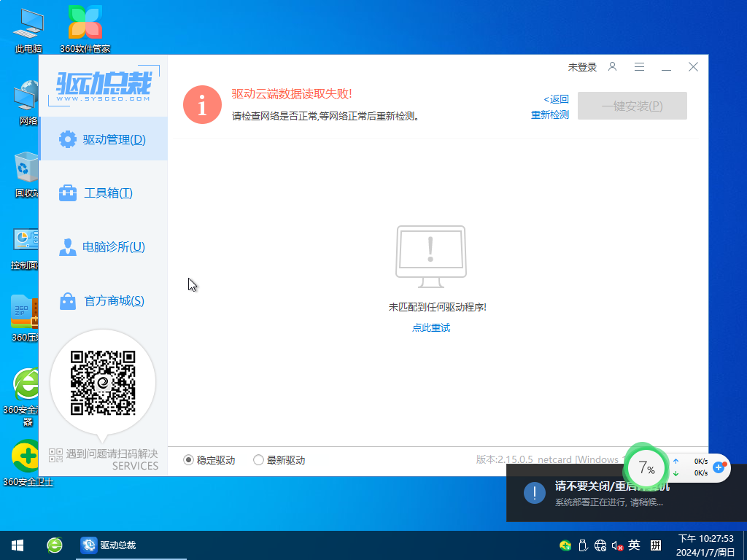Click the 点此重试 retry link
The width and height of the screenshot is (747, 560).
[431, 327]
